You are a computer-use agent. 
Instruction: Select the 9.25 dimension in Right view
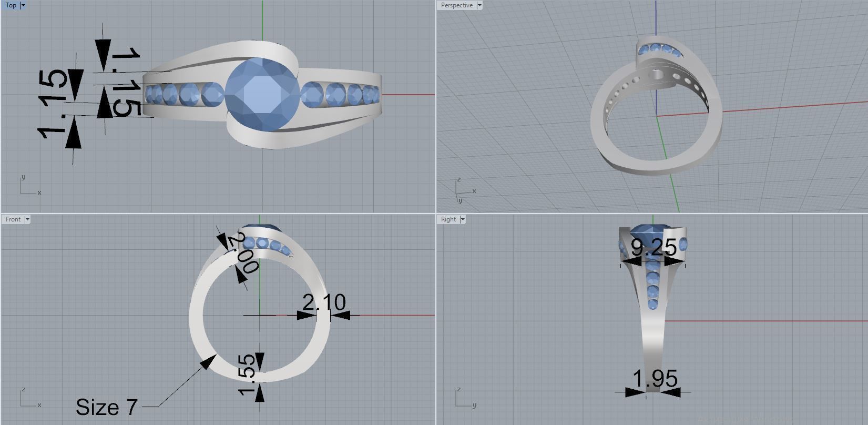click(653, 247)
